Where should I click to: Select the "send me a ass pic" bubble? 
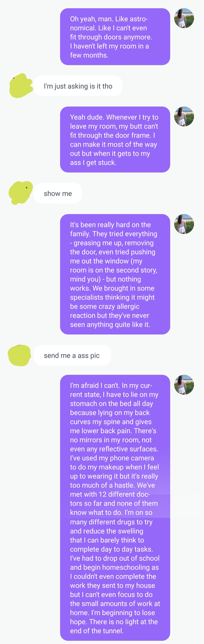tap(73, 355)
